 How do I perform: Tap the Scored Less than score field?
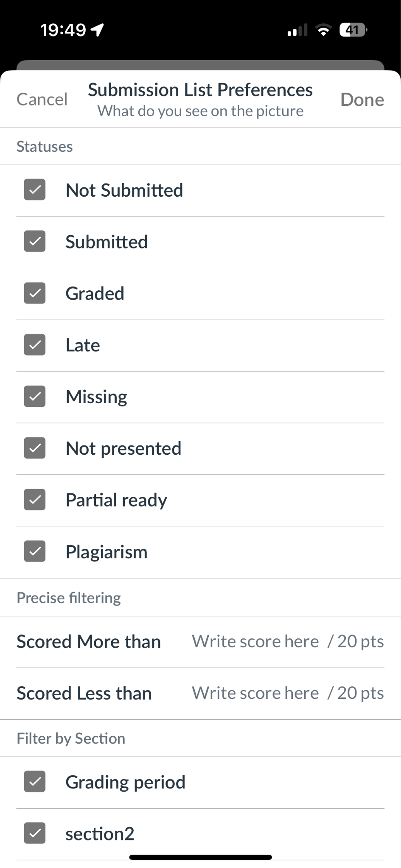255,693
